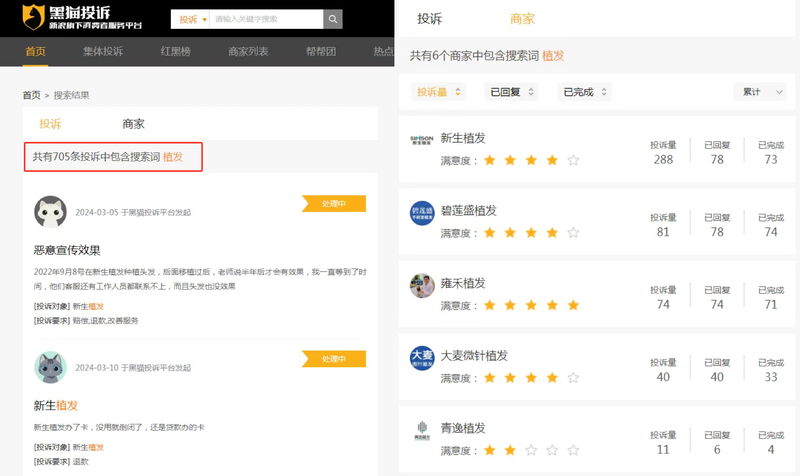Click 新生植发 complaint count 288
Screen dimensions: 800x476
663,160
